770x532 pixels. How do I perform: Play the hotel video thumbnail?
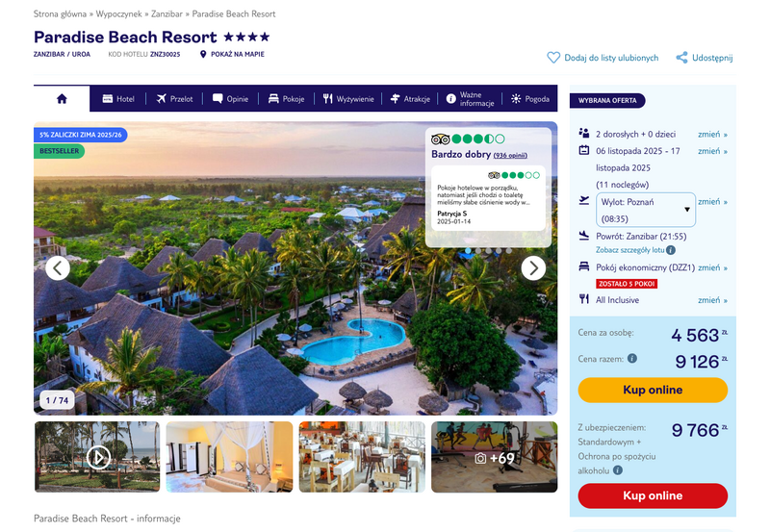point(98,457)
